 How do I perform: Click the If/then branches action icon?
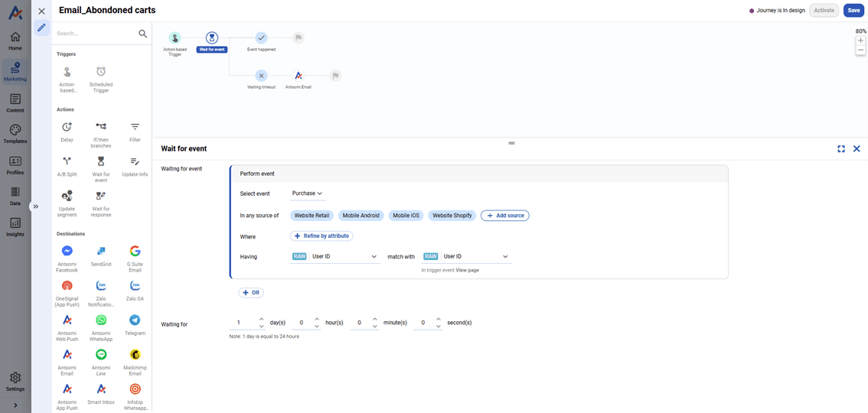click(101, 127)
